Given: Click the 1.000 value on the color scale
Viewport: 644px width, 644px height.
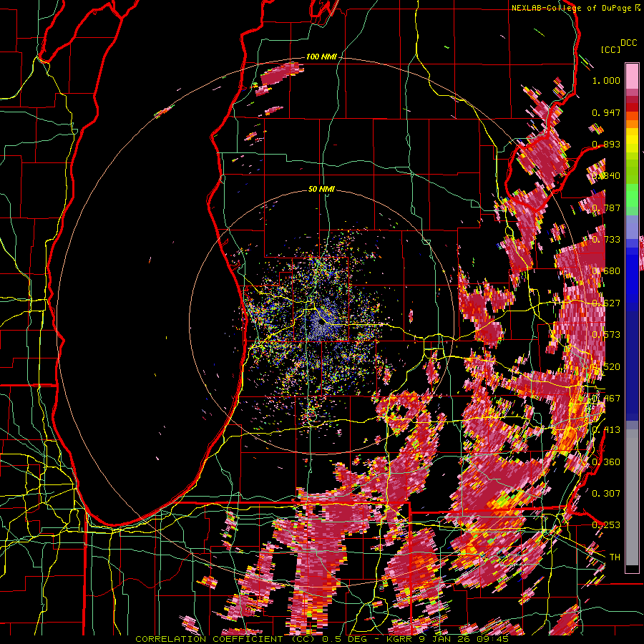Looking at the screenshot, I should 606,80.
